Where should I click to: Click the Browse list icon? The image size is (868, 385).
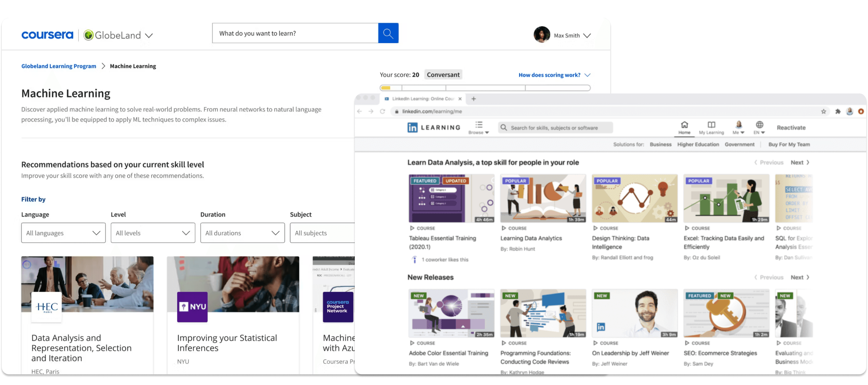(x=479, y=125)
